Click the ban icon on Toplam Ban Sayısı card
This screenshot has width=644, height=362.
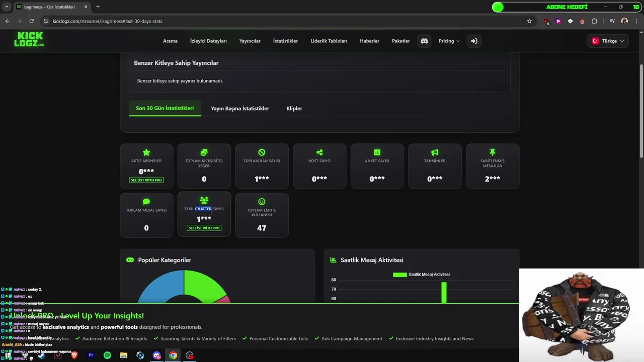click(x=262, y=152)
